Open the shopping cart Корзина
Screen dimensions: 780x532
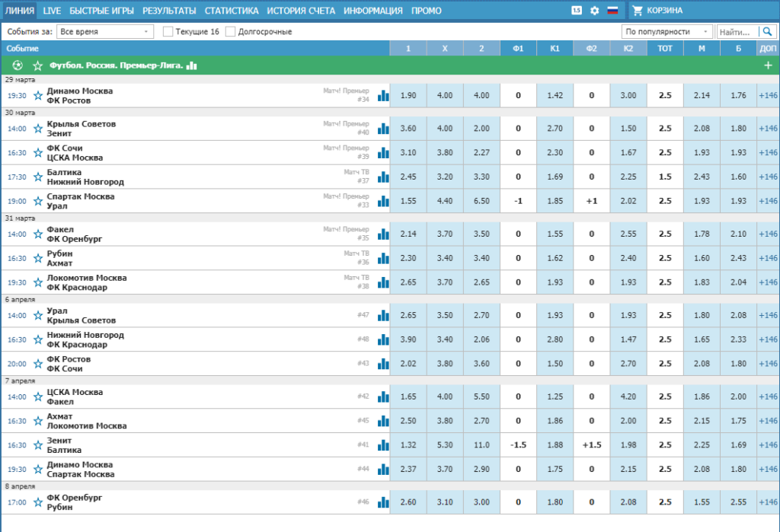coord(658,11)
